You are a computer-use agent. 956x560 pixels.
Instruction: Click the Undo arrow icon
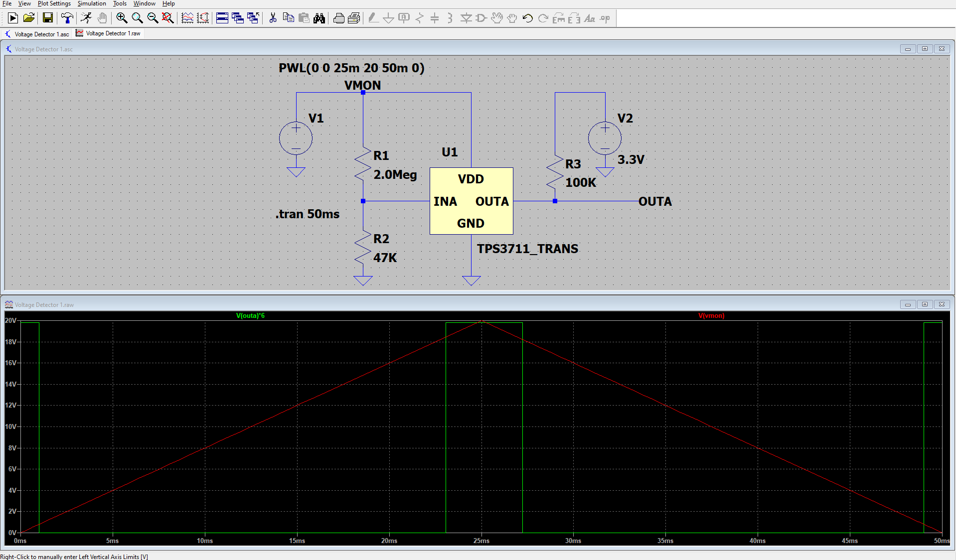coord(528,18)
